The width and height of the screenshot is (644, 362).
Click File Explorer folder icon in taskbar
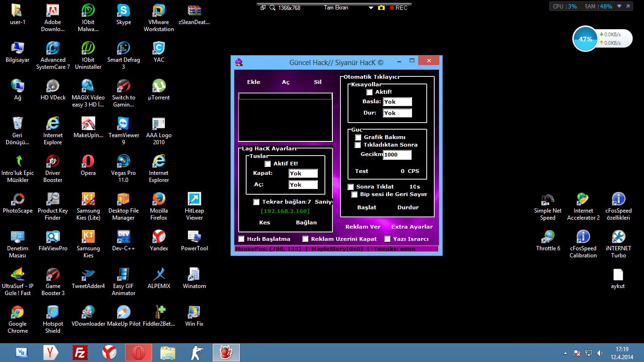tap(168, 353)
